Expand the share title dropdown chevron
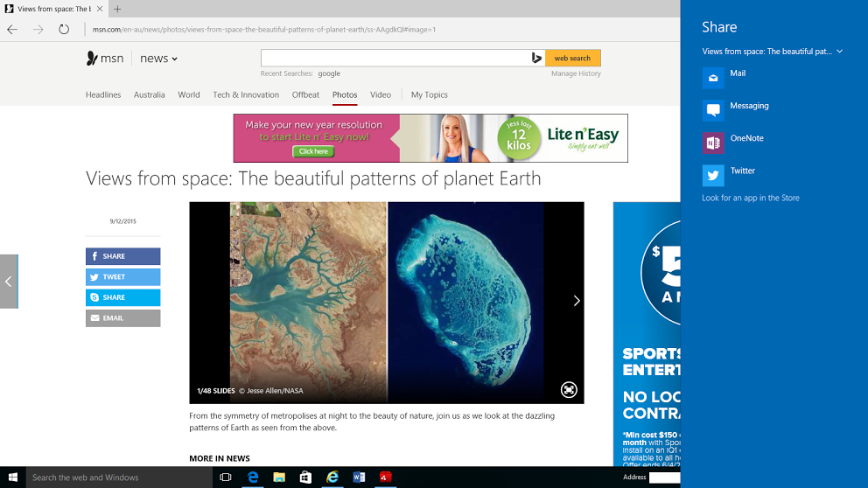This screenshot has height=488, width=868. pyautogui.click(x=839, y=52)
